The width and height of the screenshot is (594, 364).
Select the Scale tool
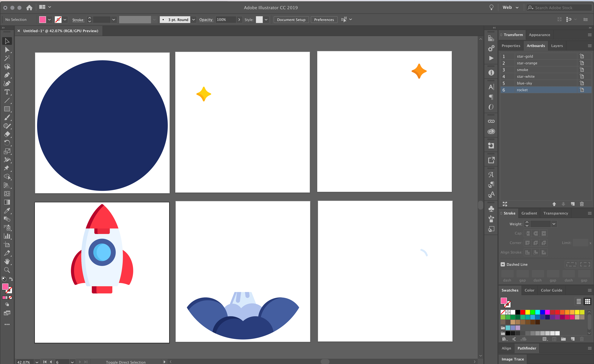[x=7, y=151]
